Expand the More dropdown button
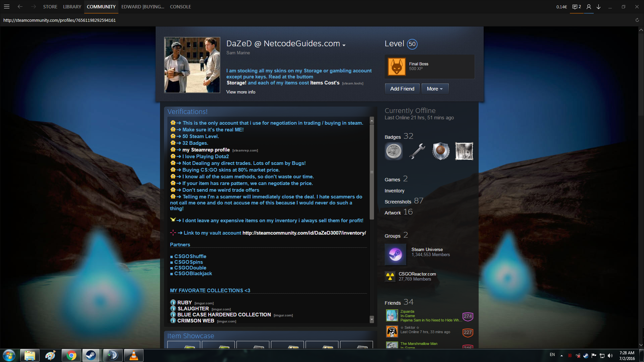The image size is (644, 362). 435,89
